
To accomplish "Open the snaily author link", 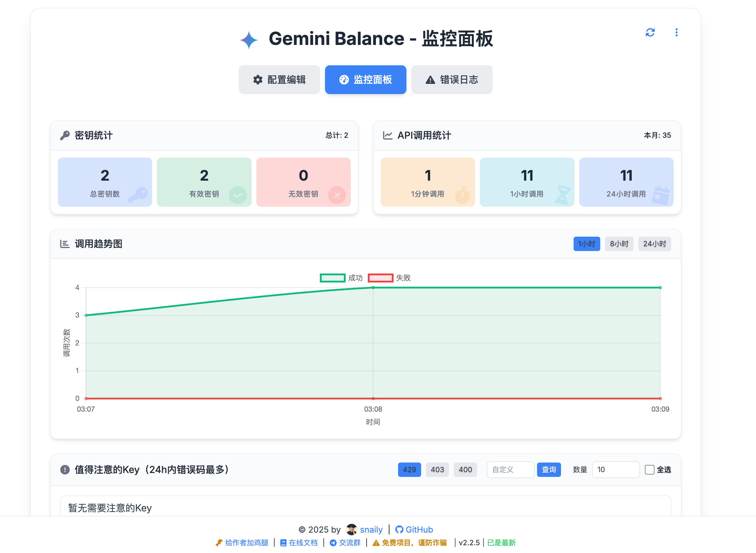I will point(371,530).
